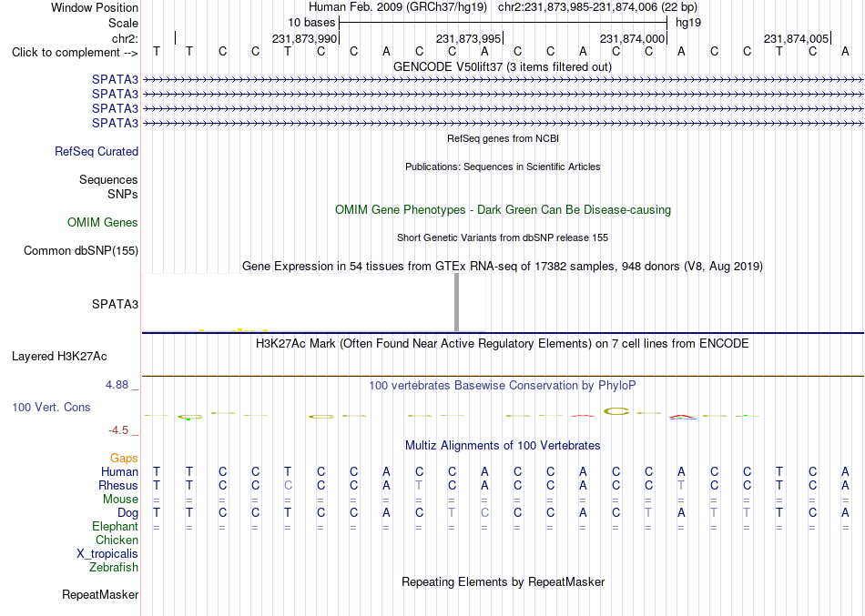The width and height of the screenshot is (865, 616).
Task: Open the OMIM Genes track label
Action: 103,222
